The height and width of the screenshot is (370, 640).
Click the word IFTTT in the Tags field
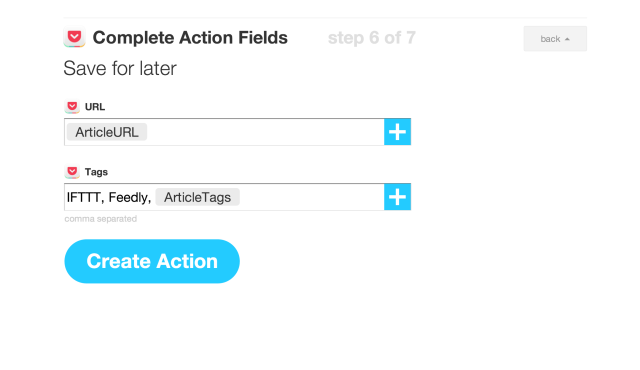coord(84,197)
